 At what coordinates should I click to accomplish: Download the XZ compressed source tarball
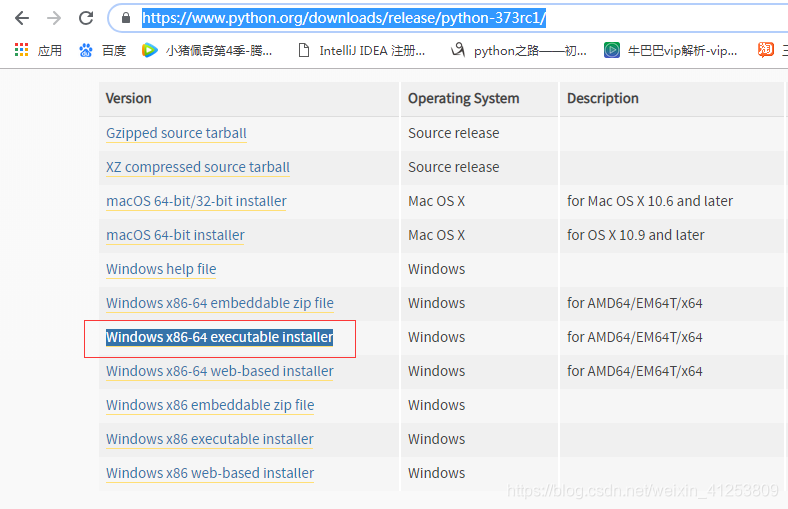tap(198, 167)
